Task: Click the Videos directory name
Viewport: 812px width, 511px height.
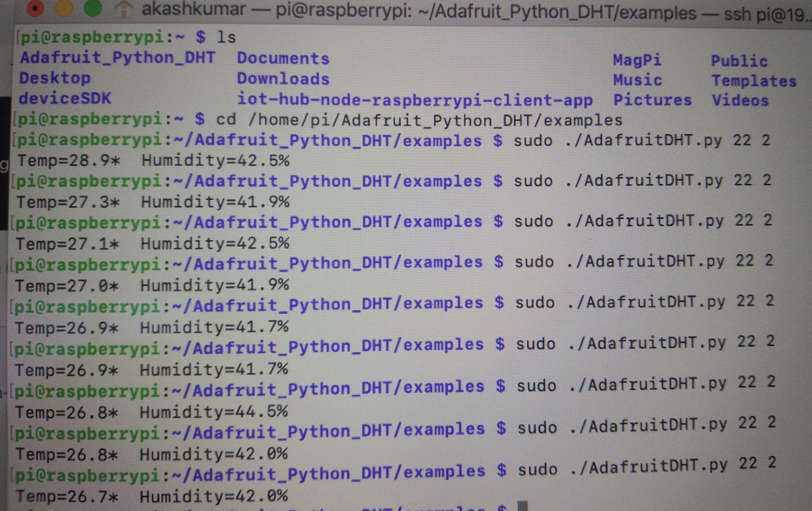Action: tap(740, 101)
